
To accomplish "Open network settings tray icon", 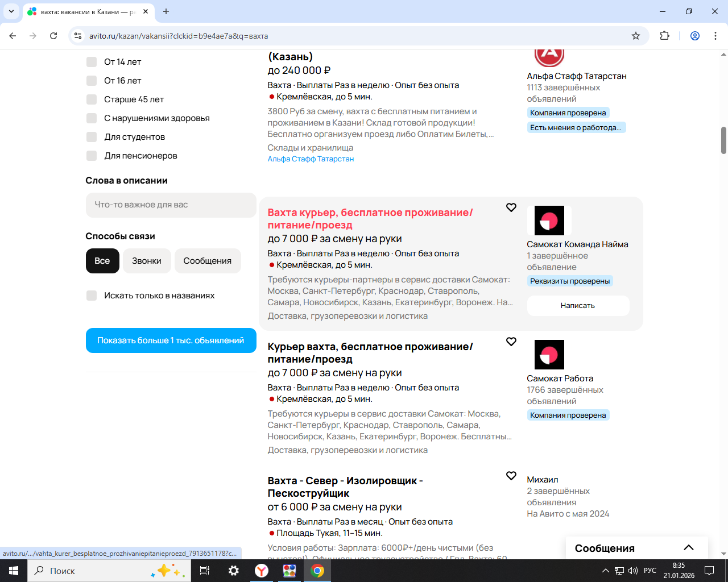I will (x=619, y=571).
